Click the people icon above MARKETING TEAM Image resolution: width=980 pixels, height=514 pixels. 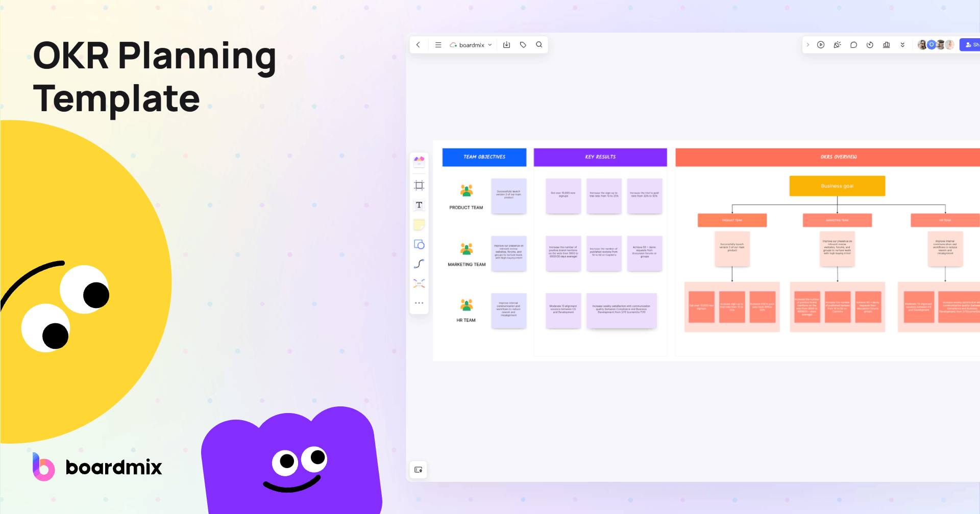pos(467,249)
